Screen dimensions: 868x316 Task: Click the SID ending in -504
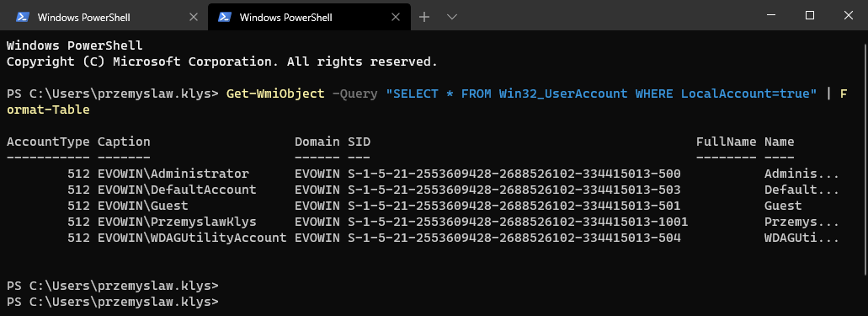(x=514, y=238)
